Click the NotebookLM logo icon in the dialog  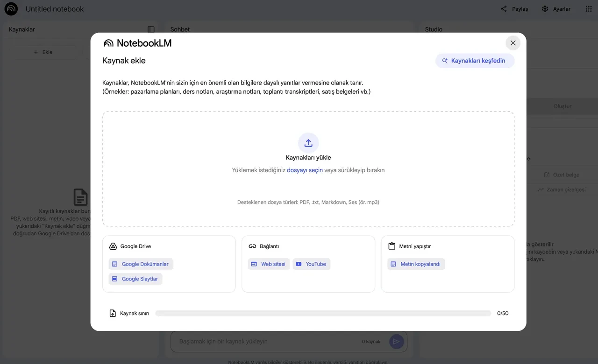click(108, 42)
